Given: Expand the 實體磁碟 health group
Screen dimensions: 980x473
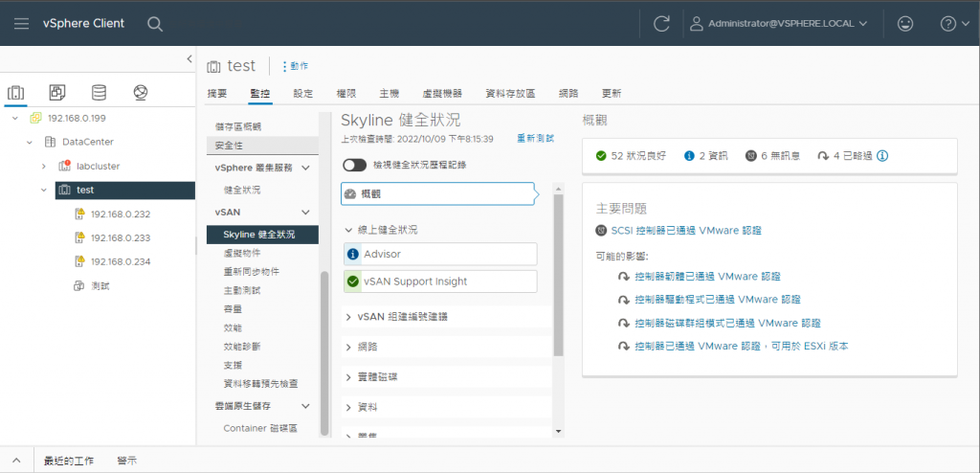Looking at the screenshot, I should (348, 377).
